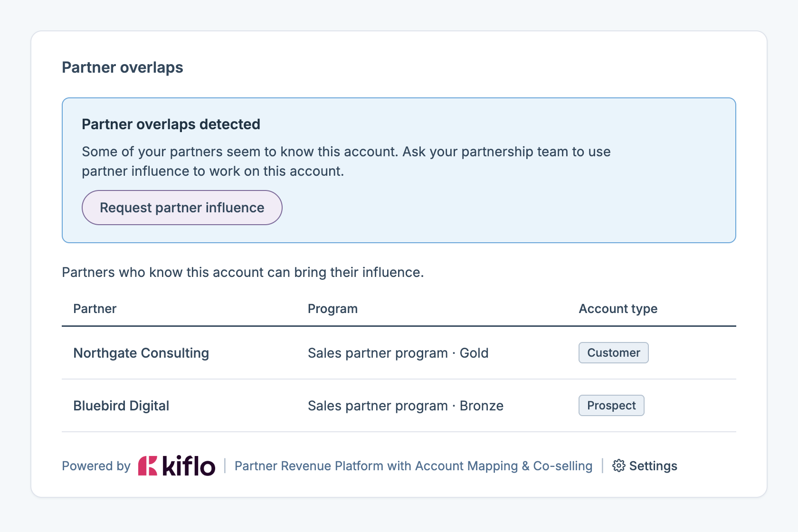Click Sales partner program · Bronze cell

point(406,406)
